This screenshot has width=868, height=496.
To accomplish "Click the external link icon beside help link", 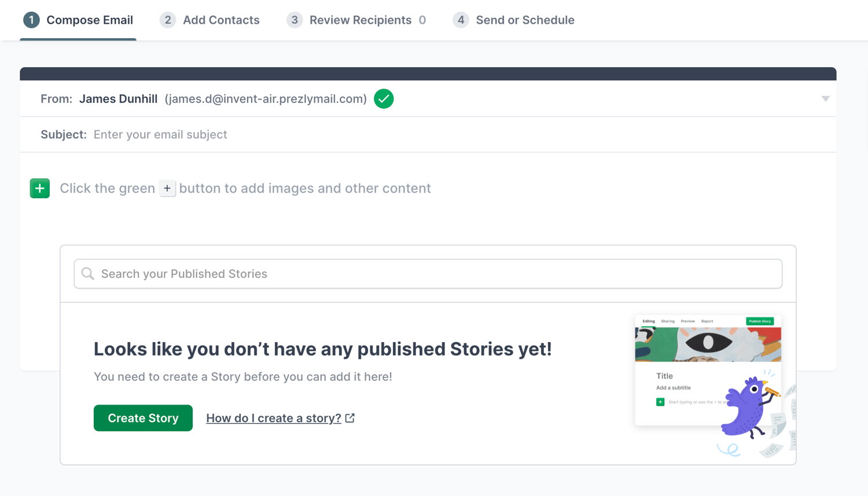I will 350,418.
